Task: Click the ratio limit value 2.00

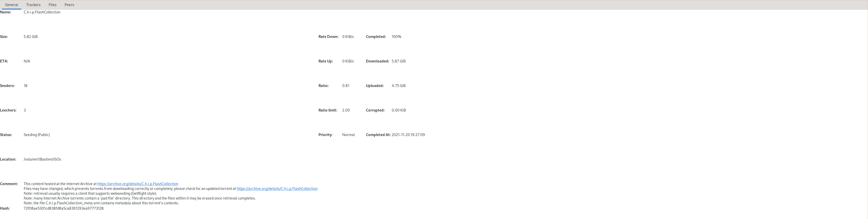Action: click(x=346, y=110)
